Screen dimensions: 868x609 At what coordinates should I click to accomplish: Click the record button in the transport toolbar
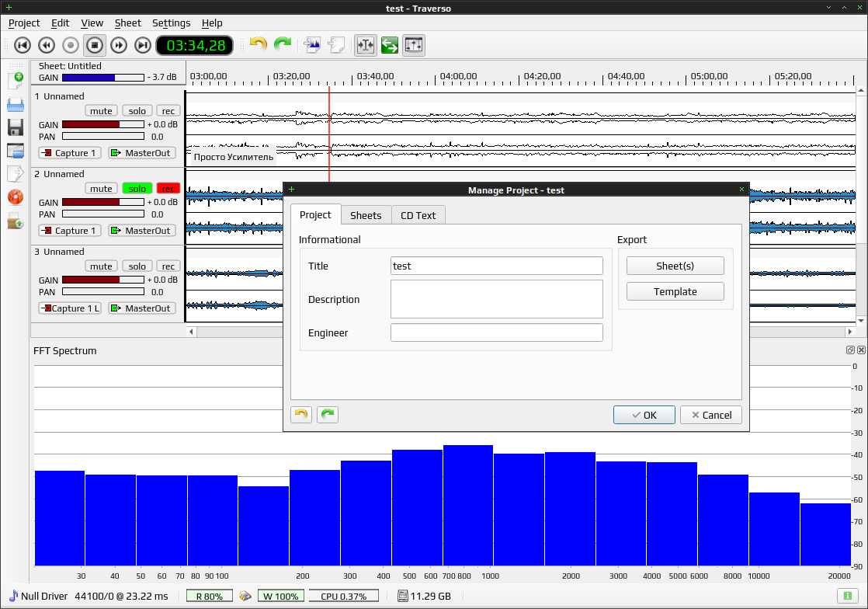(x=71, y=45)
